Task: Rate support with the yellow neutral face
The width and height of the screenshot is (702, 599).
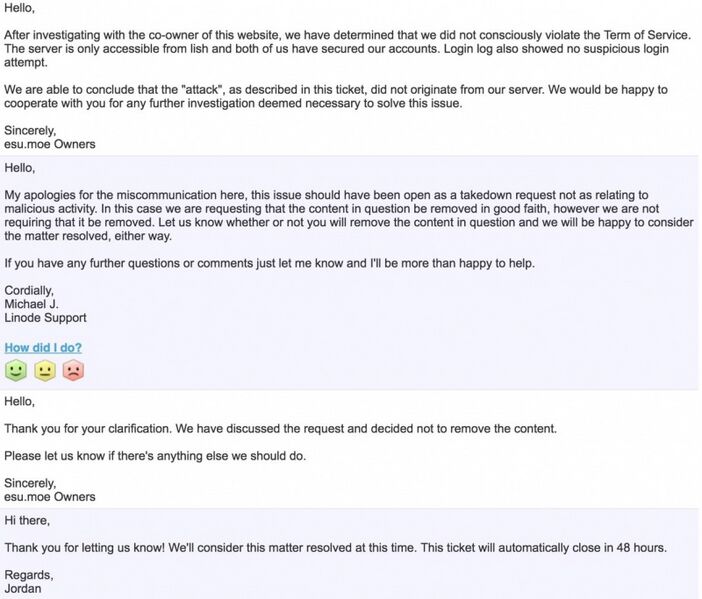Action: point(45,370)
